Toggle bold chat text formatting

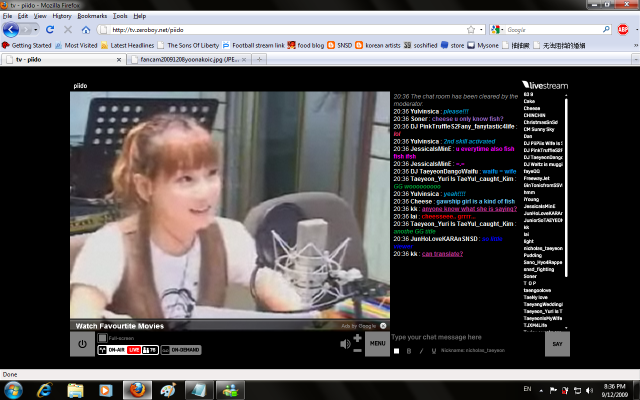409,351
